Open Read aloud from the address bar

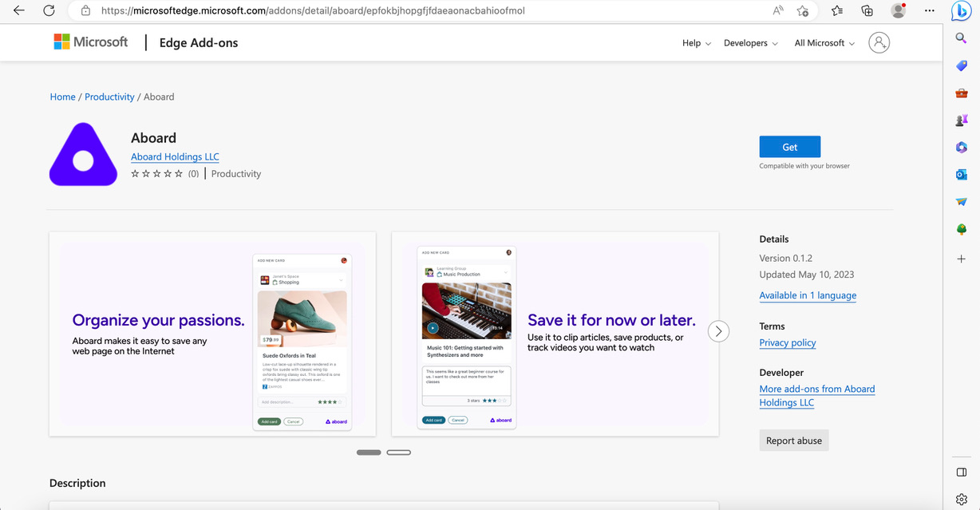[778, 11]
